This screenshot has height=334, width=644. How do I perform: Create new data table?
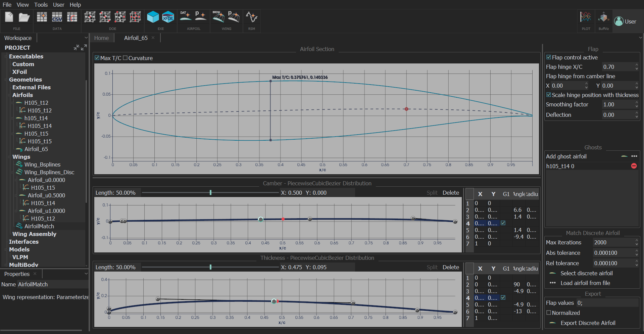[42, 17]
